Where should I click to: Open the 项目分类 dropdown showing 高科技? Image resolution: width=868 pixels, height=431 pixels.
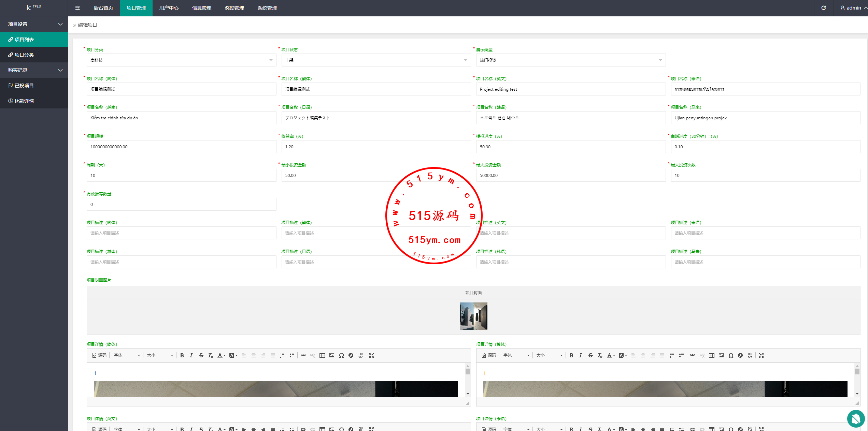181,60
